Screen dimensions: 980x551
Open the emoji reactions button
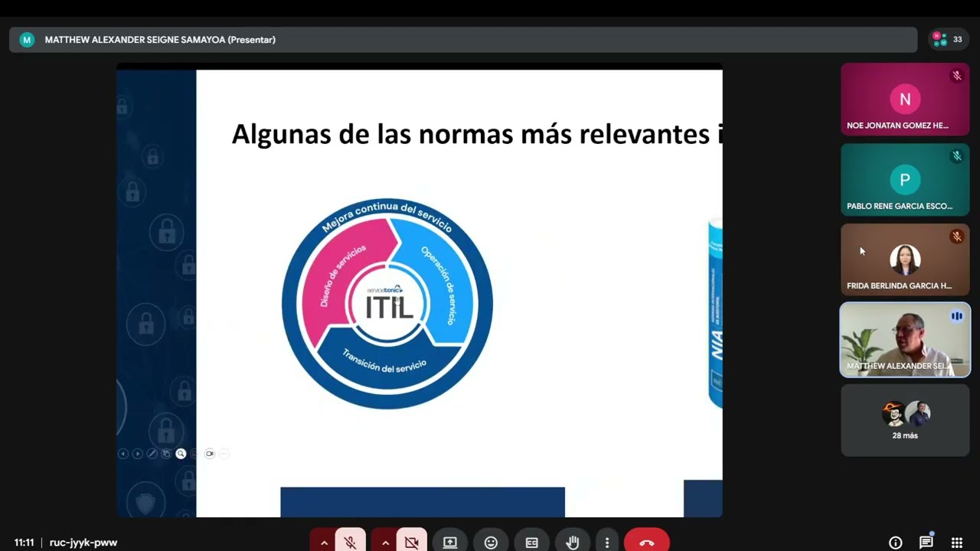pos(491,543)
